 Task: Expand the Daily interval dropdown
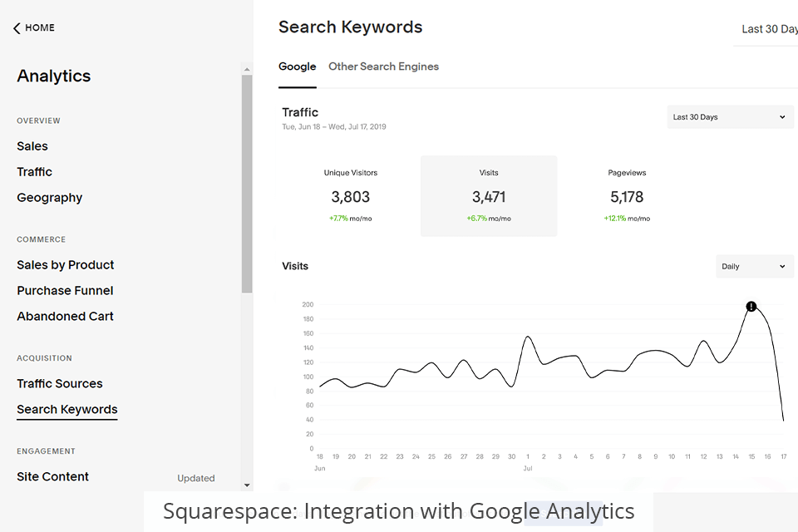(x=754, y=267)
